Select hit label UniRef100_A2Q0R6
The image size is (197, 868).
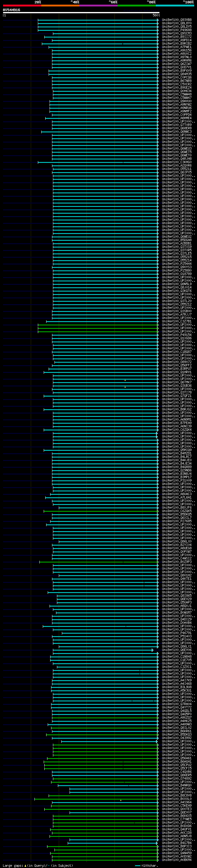pyautogui.click(x=176, y=165)
